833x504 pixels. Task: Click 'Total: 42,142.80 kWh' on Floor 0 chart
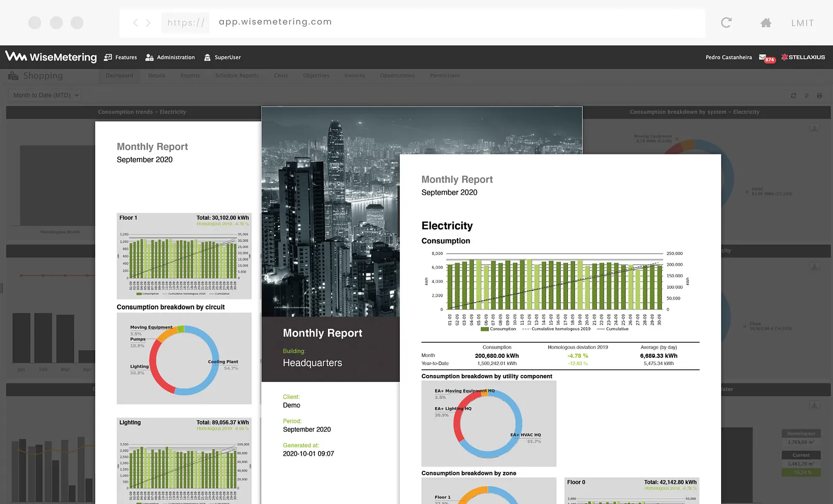(x=670, y=482)
